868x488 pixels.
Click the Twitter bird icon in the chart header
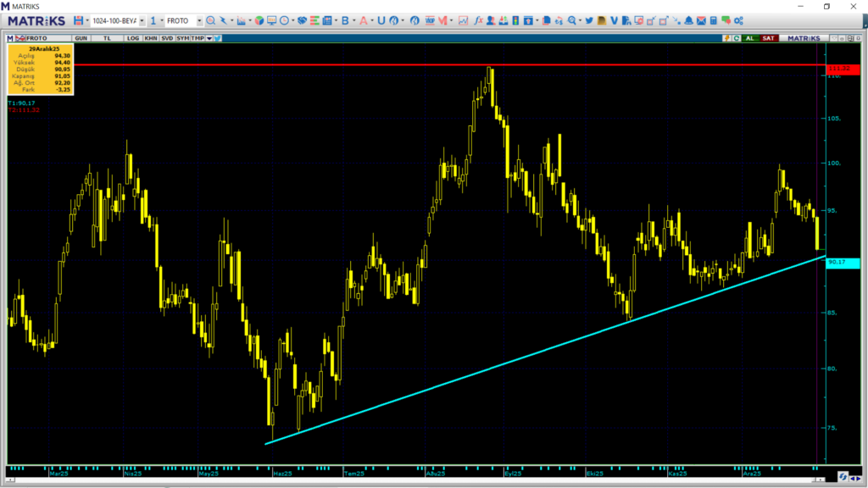click(218, 38)
